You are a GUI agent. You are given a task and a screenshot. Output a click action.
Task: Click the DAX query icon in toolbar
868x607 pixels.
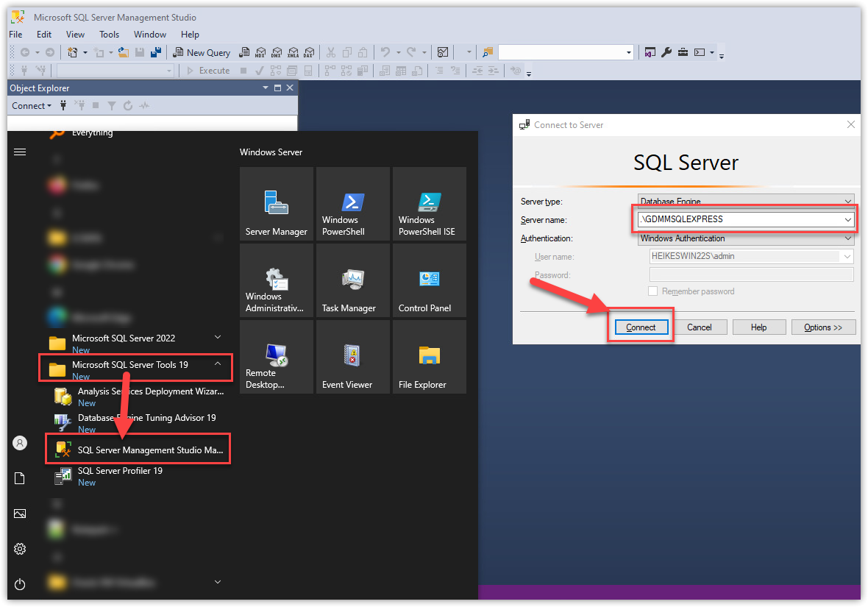(308, 52)
